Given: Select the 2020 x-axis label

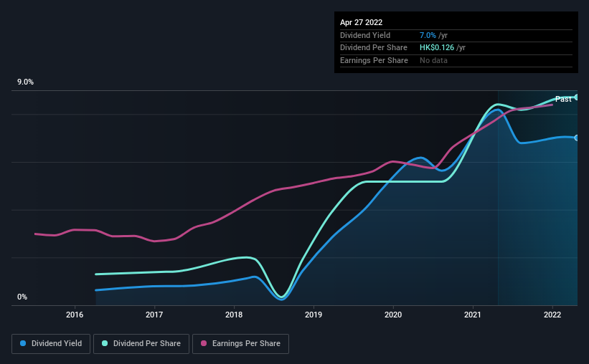Looking at the screenshot, I should coord(393,315).
